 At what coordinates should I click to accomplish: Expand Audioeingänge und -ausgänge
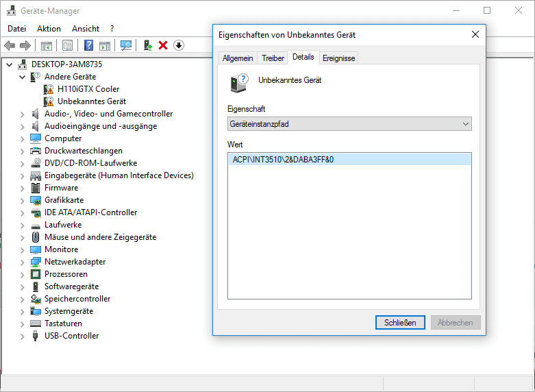[23, 126]
